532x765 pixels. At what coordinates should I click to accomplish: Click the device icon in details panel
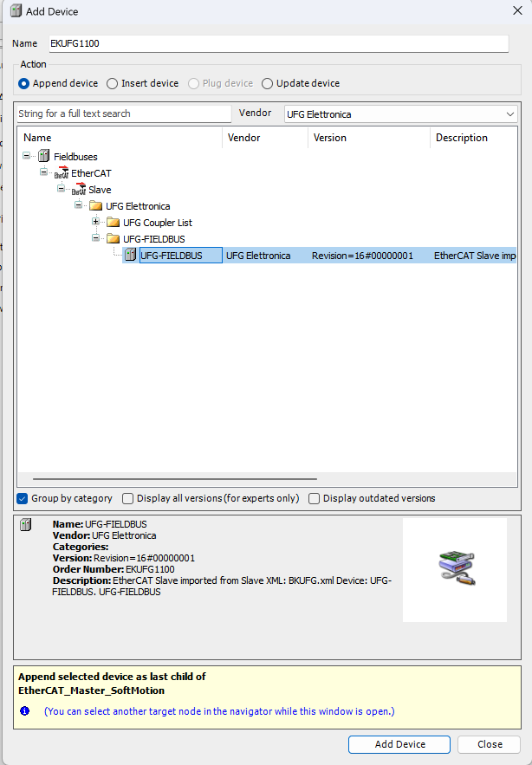pos(25,525)
